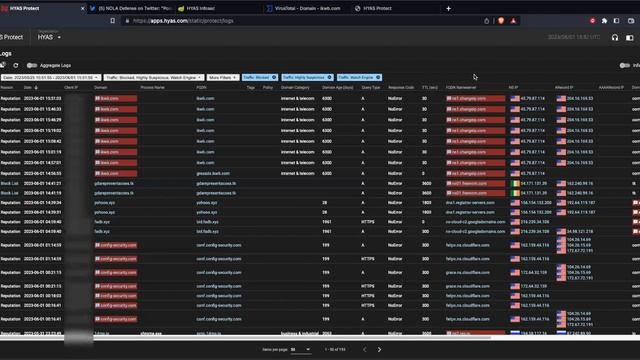Refresh the logs with the reload icon
Viewport: 640px width, 360px height.
16,65
